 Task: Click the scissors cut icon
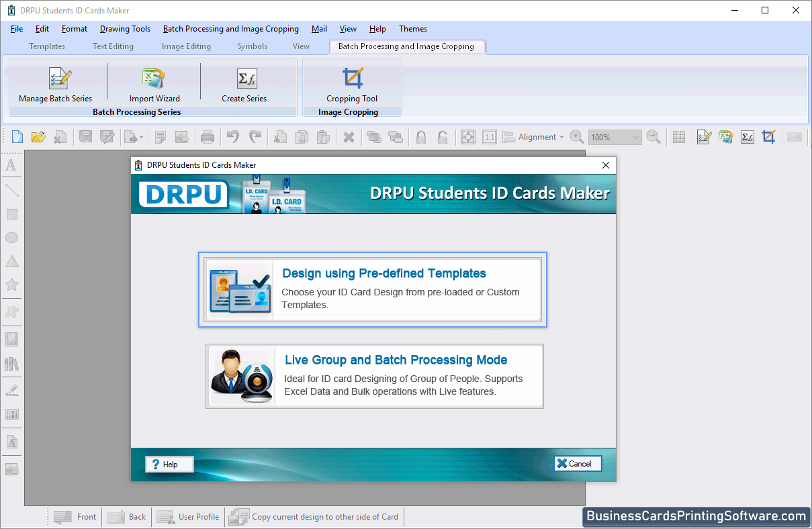(279, 137)
